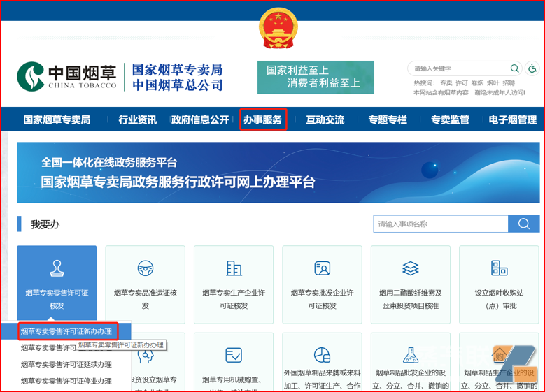Select the checklist icon for 烟草专用机械购置
Image resolution: width=545 pixels, height=392 pixels.
(x=234, y=355)
